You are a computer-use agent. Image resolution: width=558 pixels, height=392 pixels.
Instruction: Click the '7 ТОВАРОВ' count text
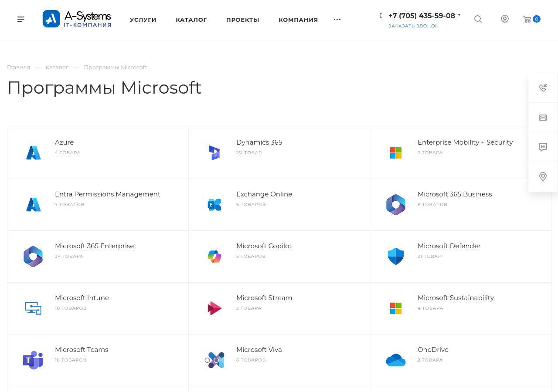tap(70, 205)
